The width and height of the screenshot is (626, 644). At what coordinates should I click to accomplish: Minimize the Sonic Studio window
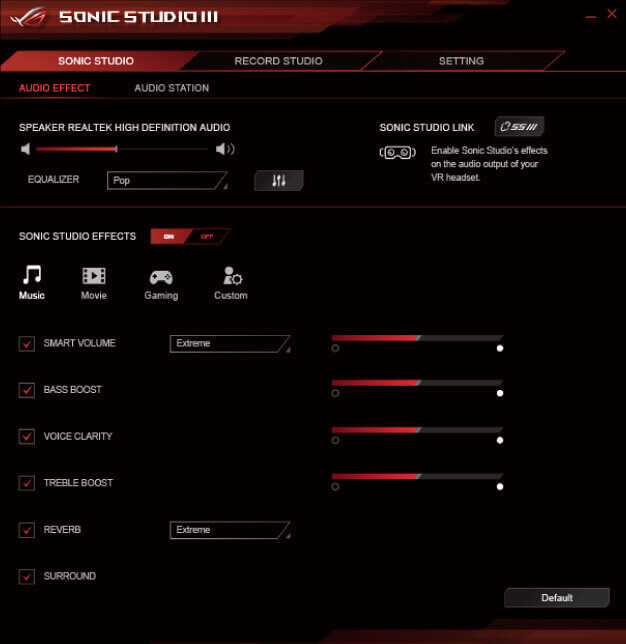591,16
